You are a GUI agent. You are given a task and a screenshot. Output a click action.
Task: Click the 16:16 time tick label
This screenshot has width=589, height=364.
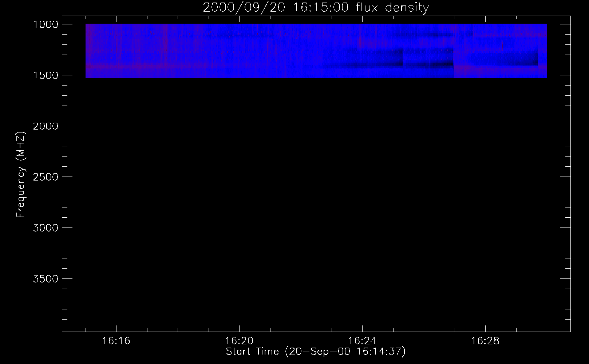116,341
